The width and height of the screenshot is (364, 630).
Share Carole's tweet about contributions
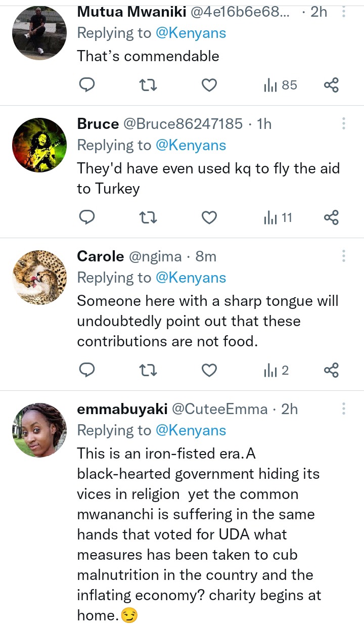[x=331, y=371]
